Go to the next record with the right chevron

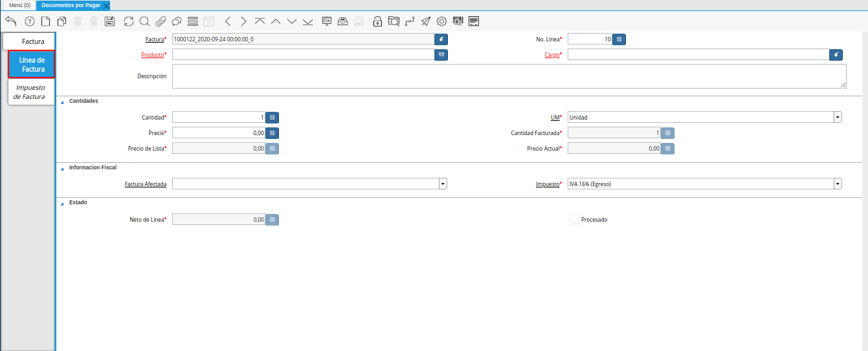click(x=243, y=21)
